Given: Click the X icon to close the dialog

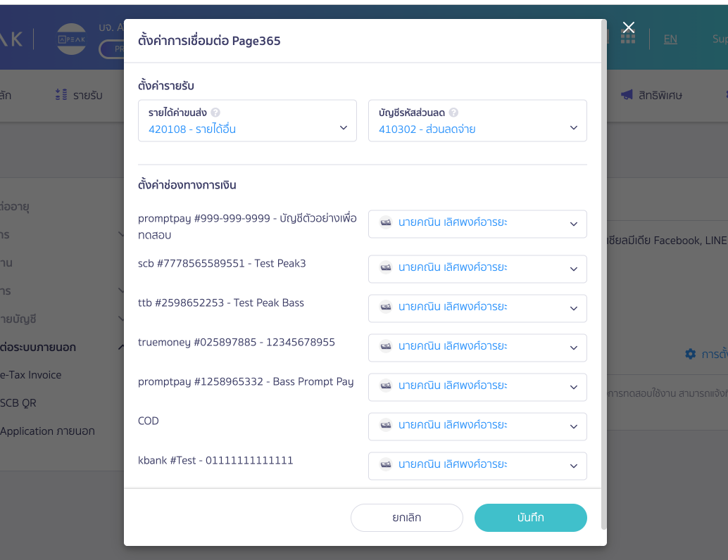Looking at the screenshot, I should click(629, 27).
